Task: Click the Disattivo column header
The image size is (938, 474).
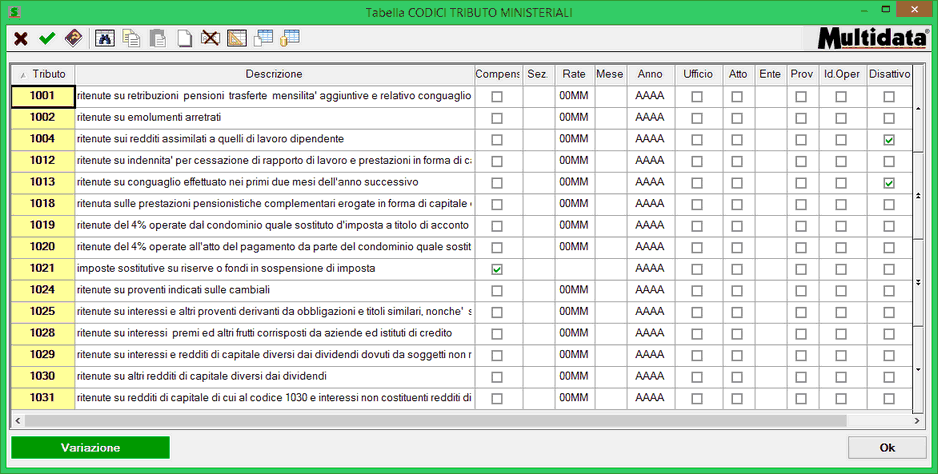Action: (890, 74)
